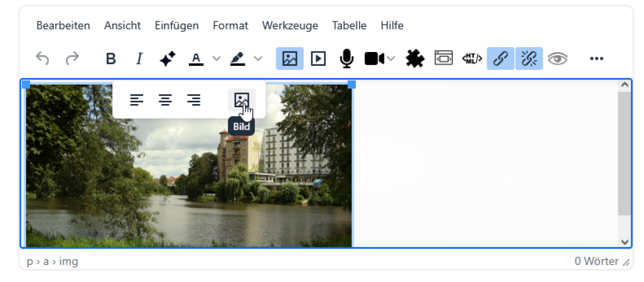Click the Bild button in image toolbar
644x282 pixels.
pos(242,100)
